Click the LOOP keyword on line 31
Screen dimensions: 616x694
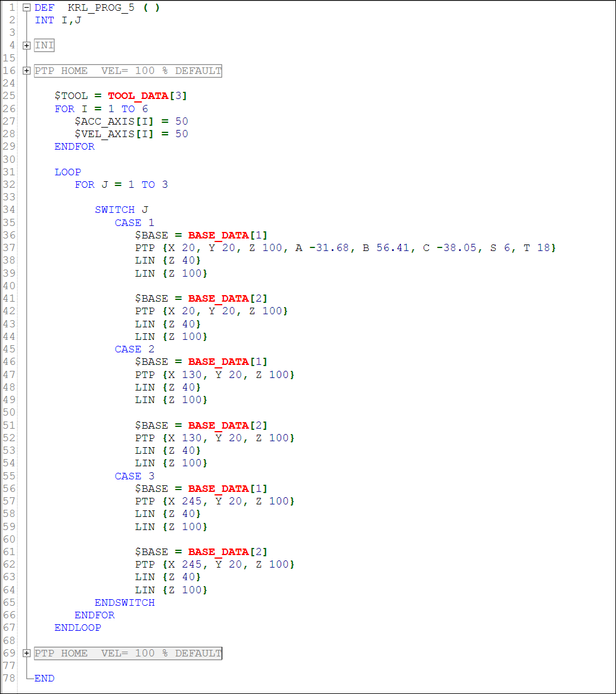point(68,172)
